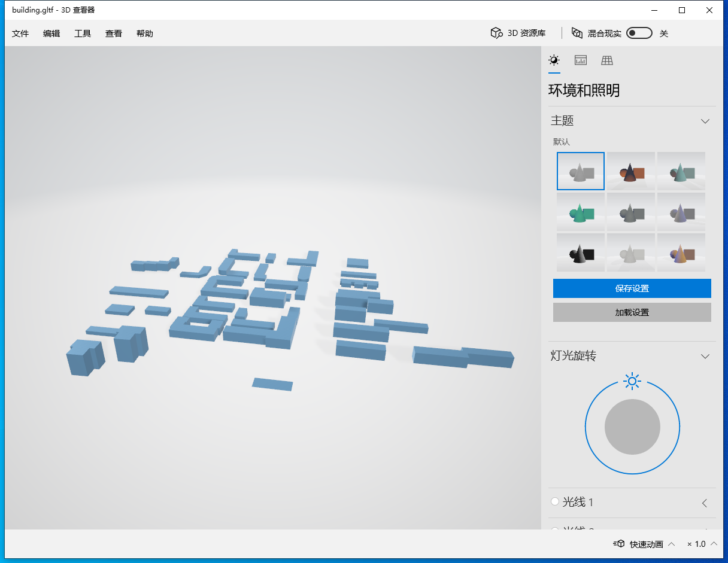Turn on the 混合现实 switch
728x563 pixels.
pyautogui.click(x=639, y=33)
